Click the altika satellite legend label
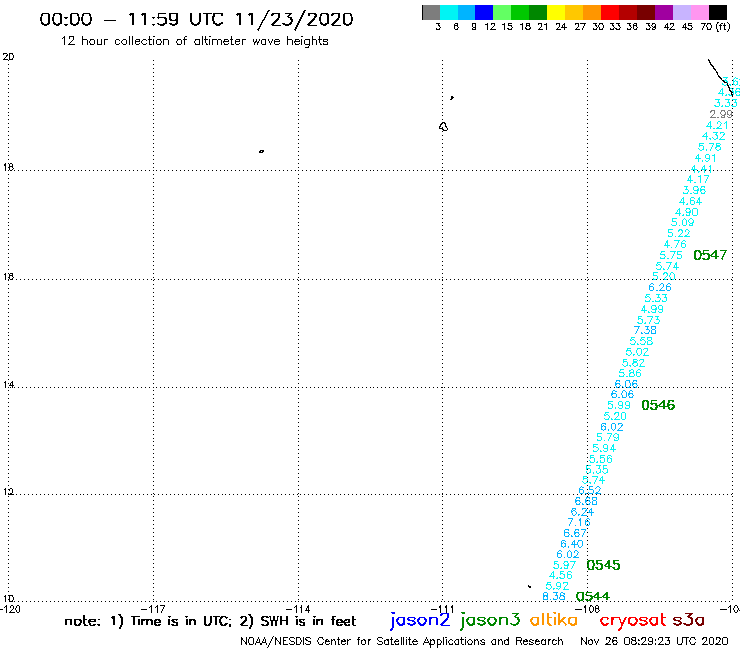Viewport: 740px width, 650px height. click(x=554, y=620)
